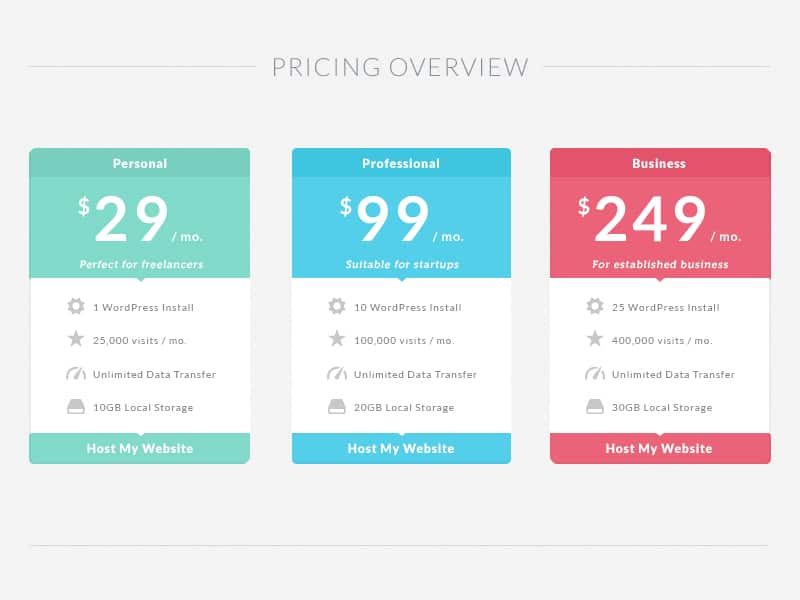Select the speedometer icon in Personal plan
This screenshot has width=800, height=600.
pos(76,373)
